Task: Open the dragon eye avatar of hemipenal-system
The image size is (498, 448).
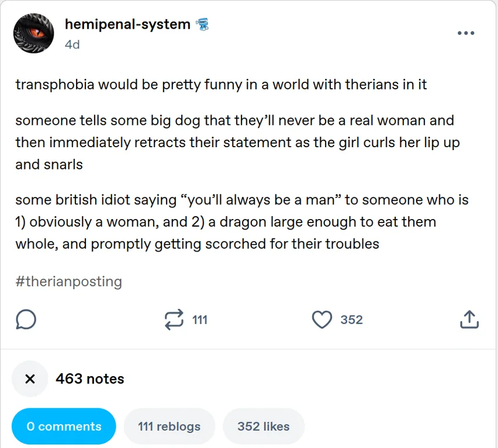Action: 34,32
